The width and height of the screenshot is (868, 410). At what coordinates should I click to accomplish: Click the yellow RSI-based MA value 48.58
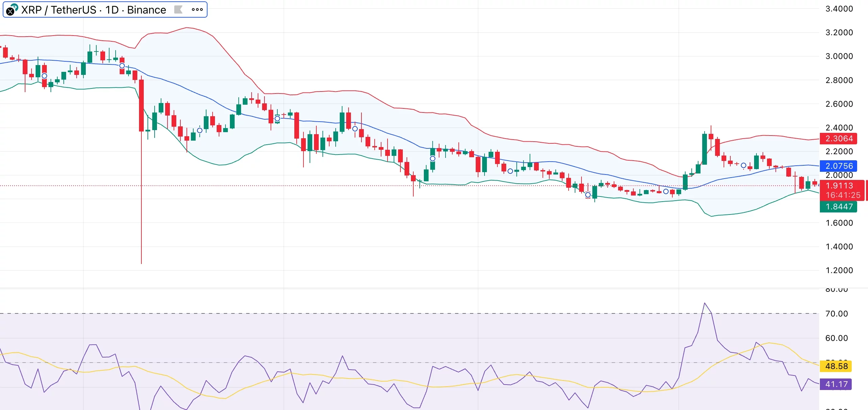(835, 366)
